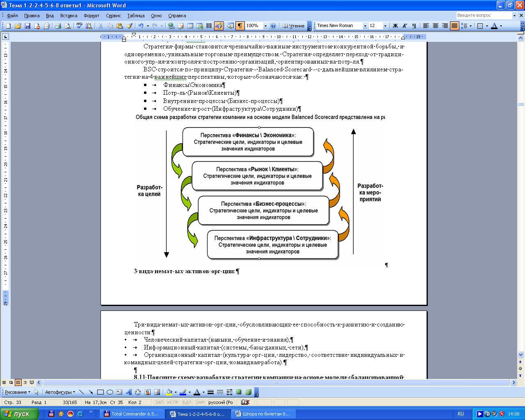Toggle italic formatting (К)
This screenshot has height=420, width=525.
tap(405, 26)
